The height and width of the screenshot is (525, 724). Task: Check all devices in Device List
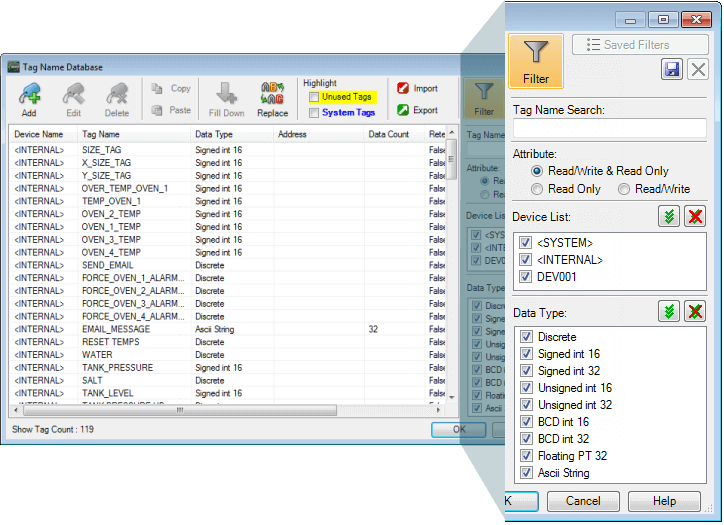669,216
